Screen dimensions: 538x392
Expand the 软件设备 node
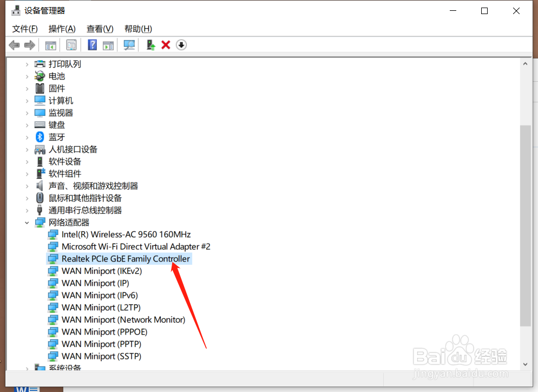[27, 162]
